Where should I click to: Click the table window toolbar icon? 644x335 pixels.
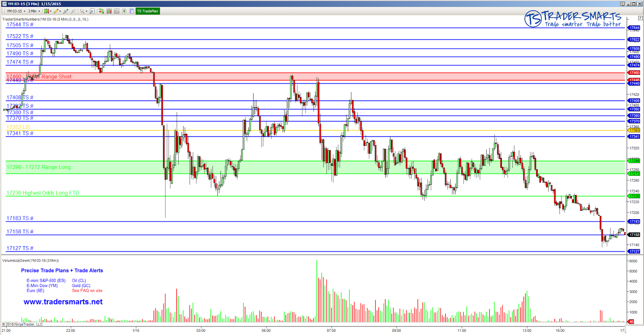[132, 11]
